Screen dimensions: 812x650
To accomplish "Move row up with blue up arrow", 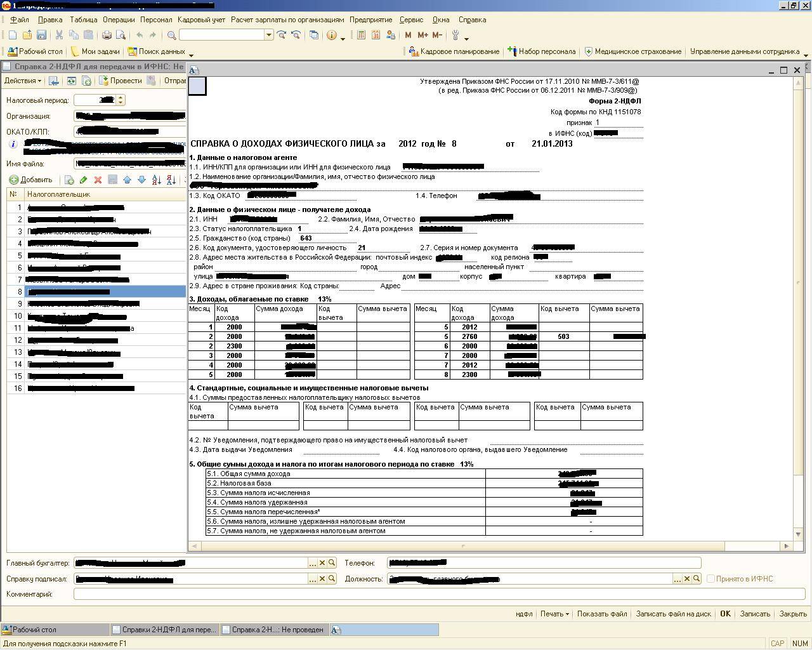I will (x=127, y=180).
